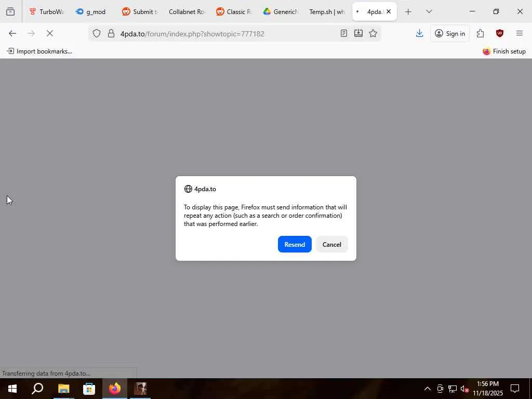Open Microsoft Store from taskbar
532x399 pixels.
[89, 389]
